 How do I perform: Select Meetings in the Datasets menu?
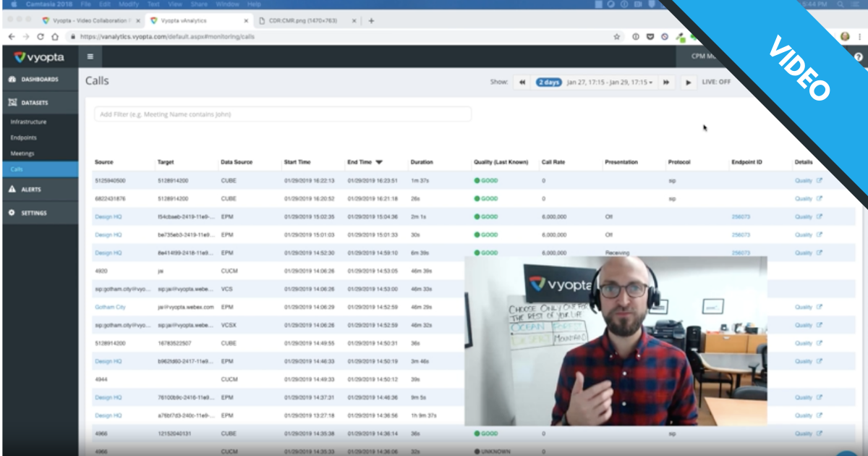click(22, 152)
